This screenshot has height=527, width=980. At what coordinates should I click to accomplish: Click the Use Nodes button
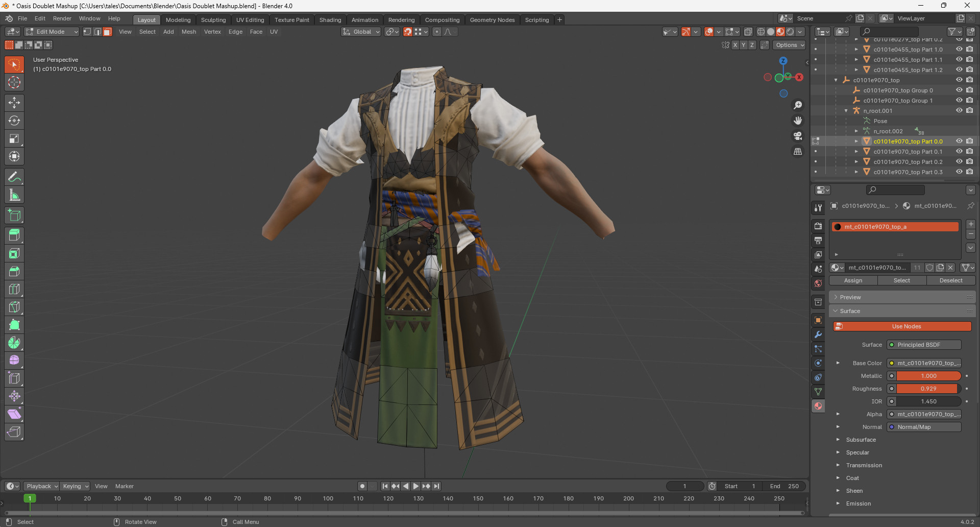[902, 326]
